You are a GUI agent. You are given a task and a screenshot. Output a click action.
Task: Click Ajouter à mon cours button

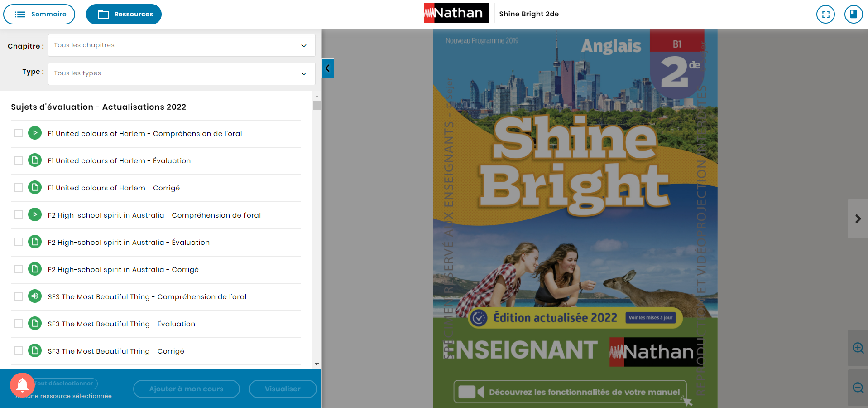click(x=186, y=389)
